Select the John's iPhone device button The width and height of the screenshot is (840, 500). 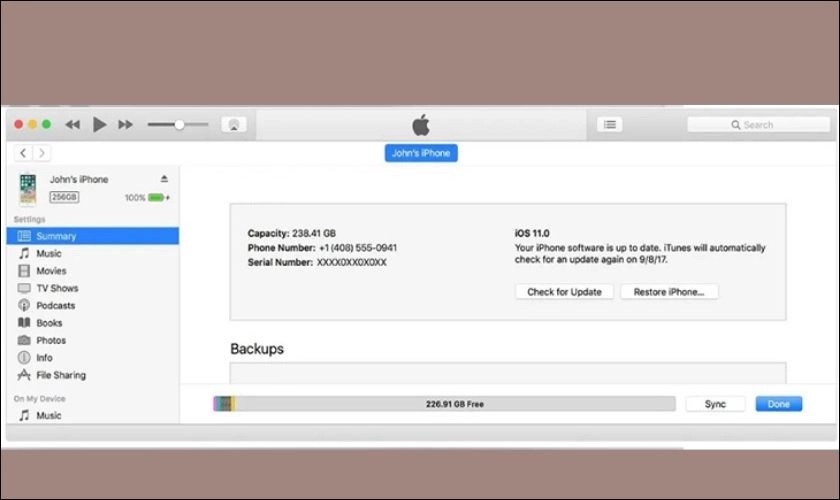tap(421, 153)
